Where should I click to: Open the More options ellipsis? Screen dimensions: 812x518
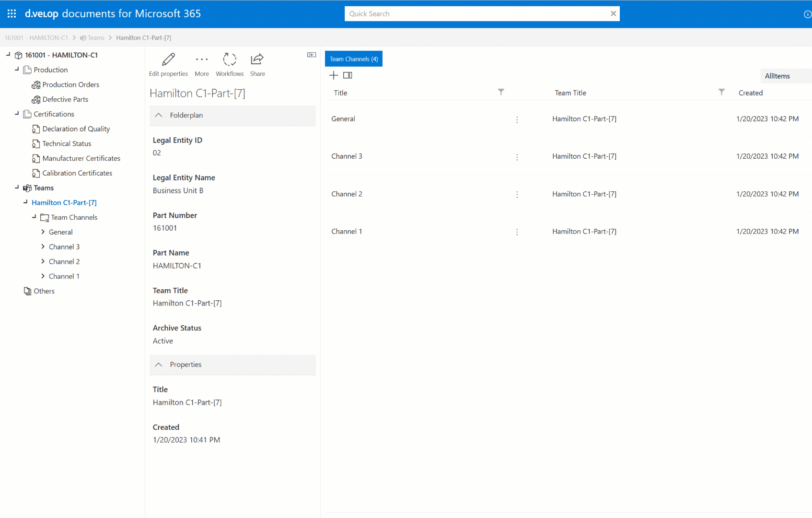tap(202, 59)
